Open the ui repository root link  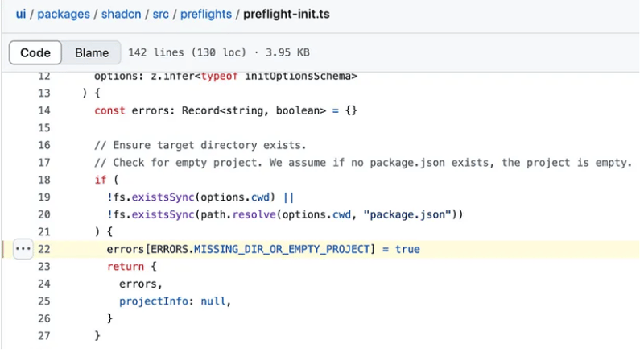21,15
